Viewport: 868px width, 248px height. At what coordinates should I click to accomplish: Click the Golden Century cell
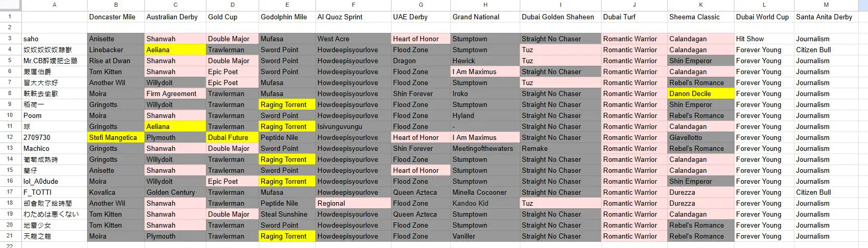pyautogui.click(x=175, y=192)
